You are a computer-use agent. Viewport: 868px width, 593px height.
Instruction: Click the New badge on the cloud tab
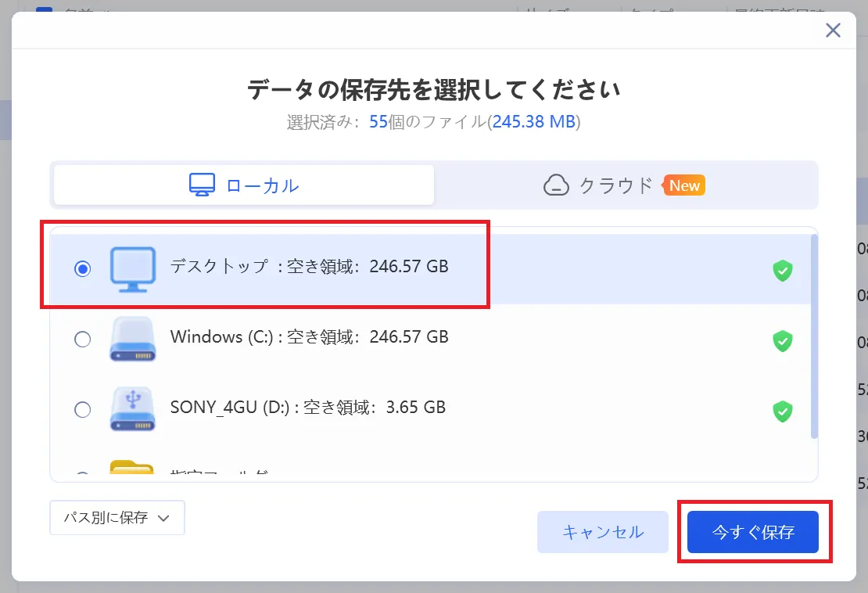pos(684,185)
